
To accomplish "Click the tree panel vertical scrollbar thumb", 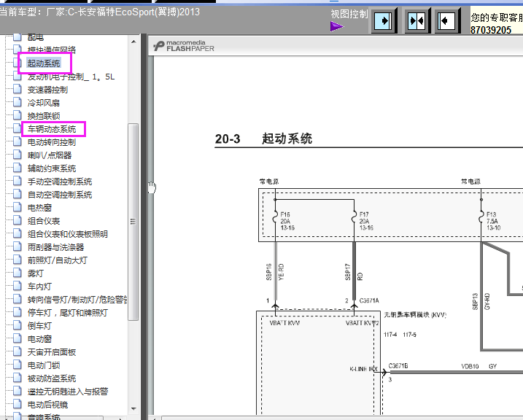I will 133,222.
